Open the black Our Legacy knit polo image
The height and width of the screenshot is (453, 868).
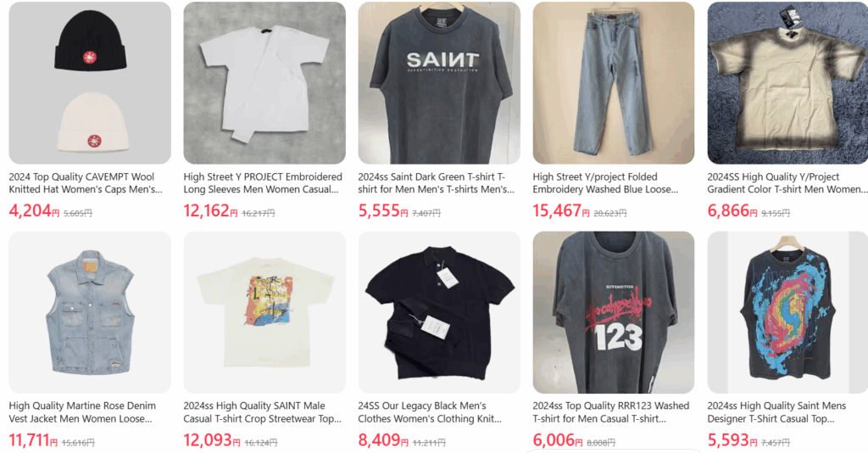coord(439,312)
